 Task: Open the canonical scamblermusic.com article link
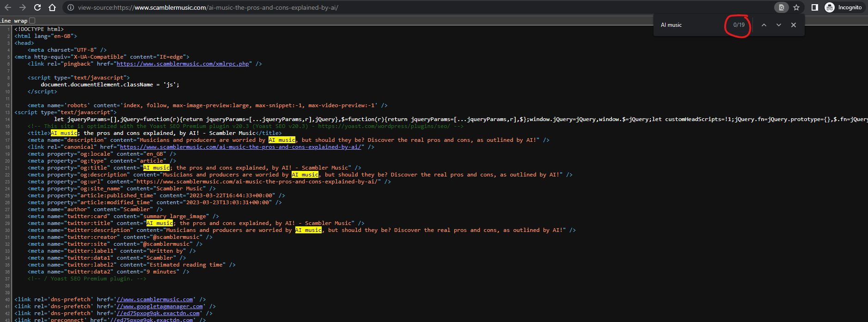tap(240, 147)
